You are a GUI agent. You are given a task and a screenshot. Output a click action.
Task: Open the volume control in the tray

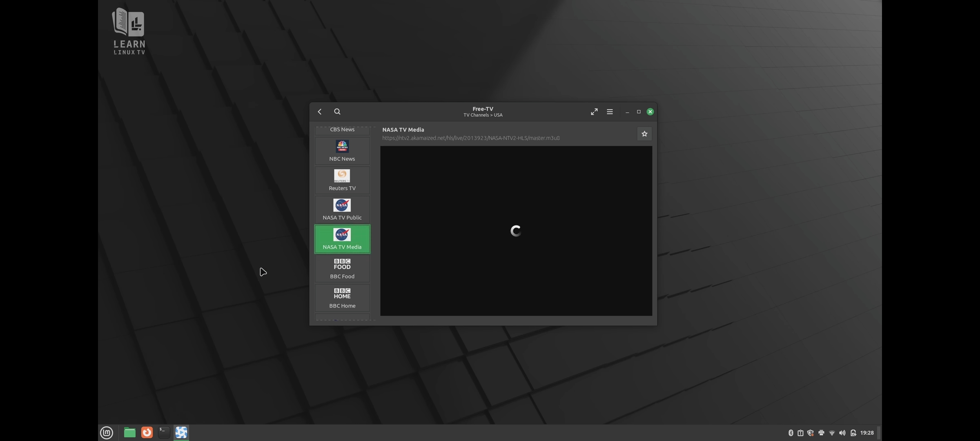coord(842,433)
